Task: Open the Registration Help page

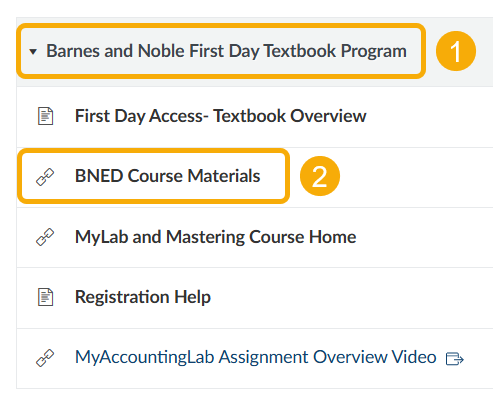Action: (143, 297)
